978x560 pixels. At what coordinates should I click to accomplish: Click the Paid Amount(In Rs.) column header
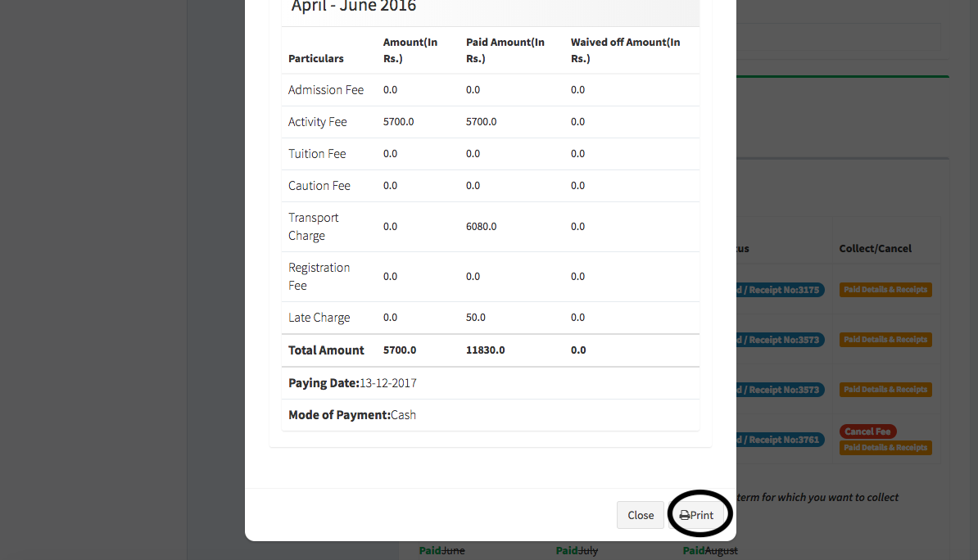click(x=505, y=50)
